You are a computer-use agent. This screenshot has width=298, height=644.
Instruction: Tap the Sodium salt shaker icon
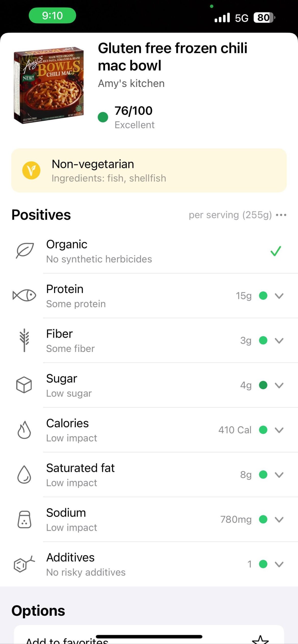coord(24,519)
